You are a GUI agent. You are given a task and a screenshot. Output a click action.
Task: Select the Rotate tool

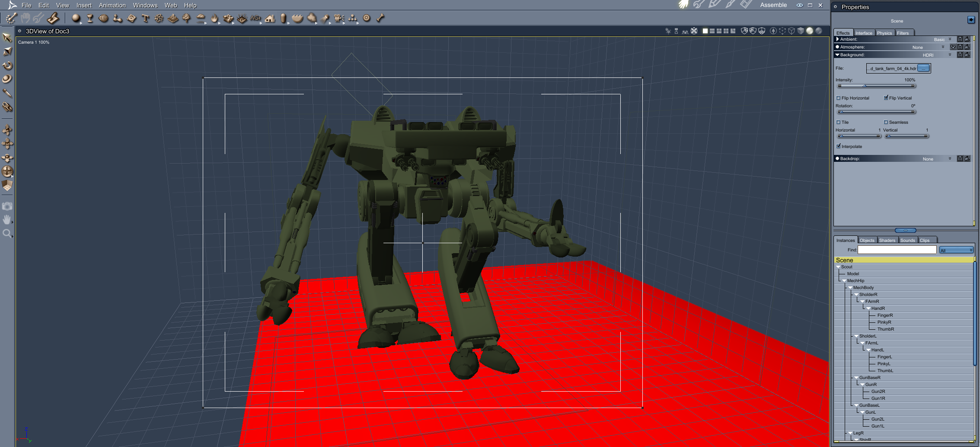point(7,65)
